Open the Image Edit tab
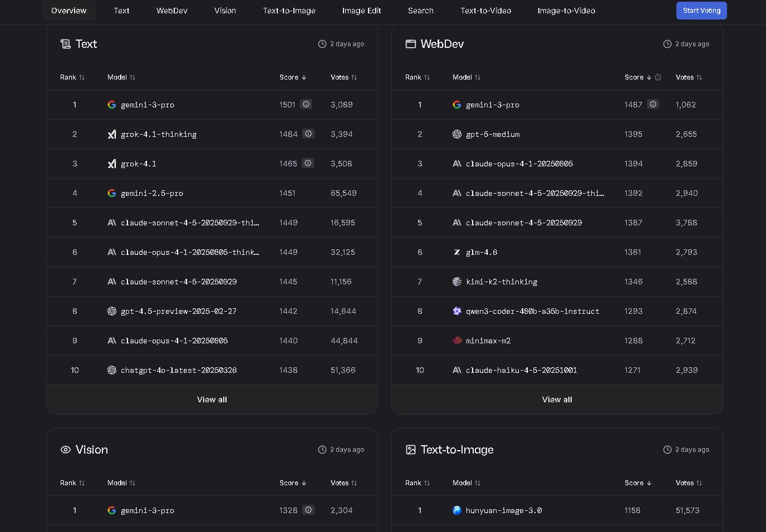Image resolution: width=766 pixels, height=532 pixels. (362, 11)
